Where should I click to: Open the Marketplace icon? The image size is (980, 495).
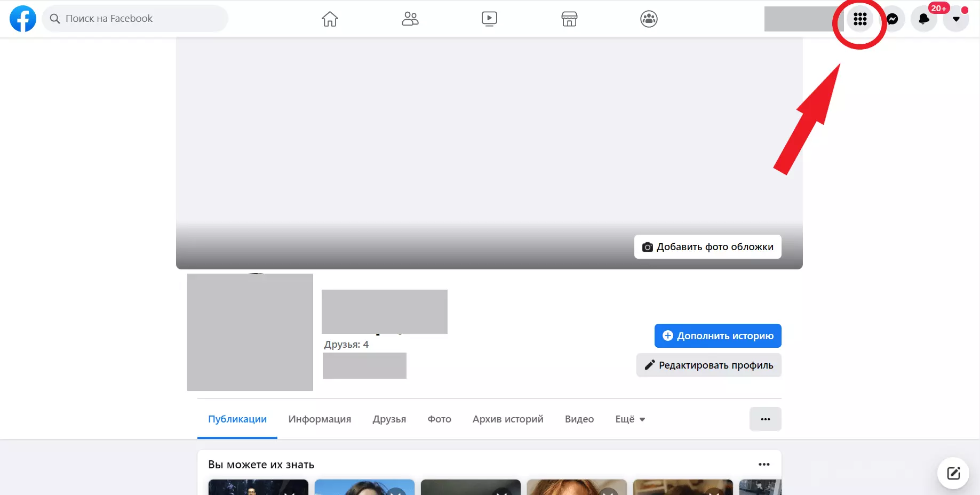[569, 19]
